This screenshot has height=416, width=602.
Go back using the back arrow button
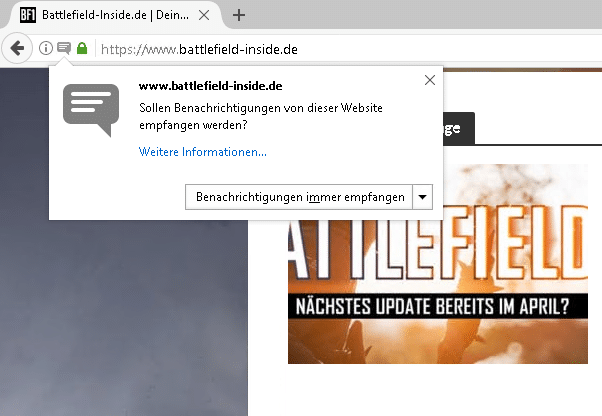(x=16, y=48)
